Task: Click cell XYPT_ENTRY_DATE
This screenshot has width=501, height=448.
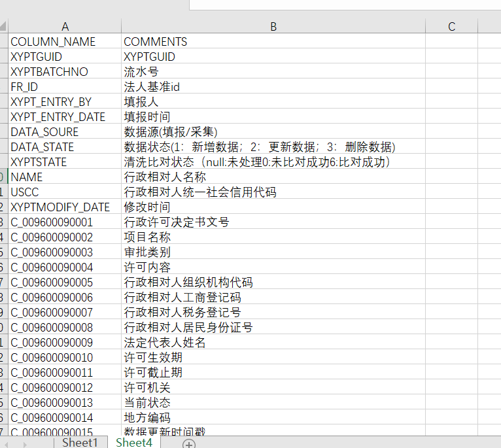Action: pos(65,116)
